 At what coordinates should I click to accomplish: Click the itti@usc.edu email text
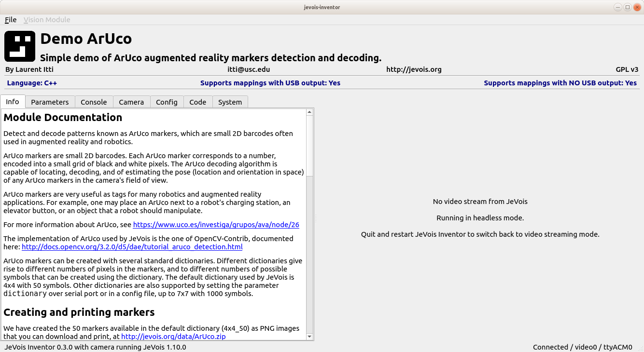pyautogui.click(x=249, y=69)
